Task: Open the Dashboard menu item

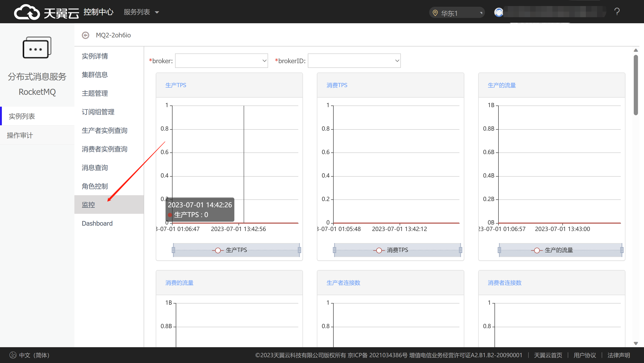Action: [x=97, y=223]
